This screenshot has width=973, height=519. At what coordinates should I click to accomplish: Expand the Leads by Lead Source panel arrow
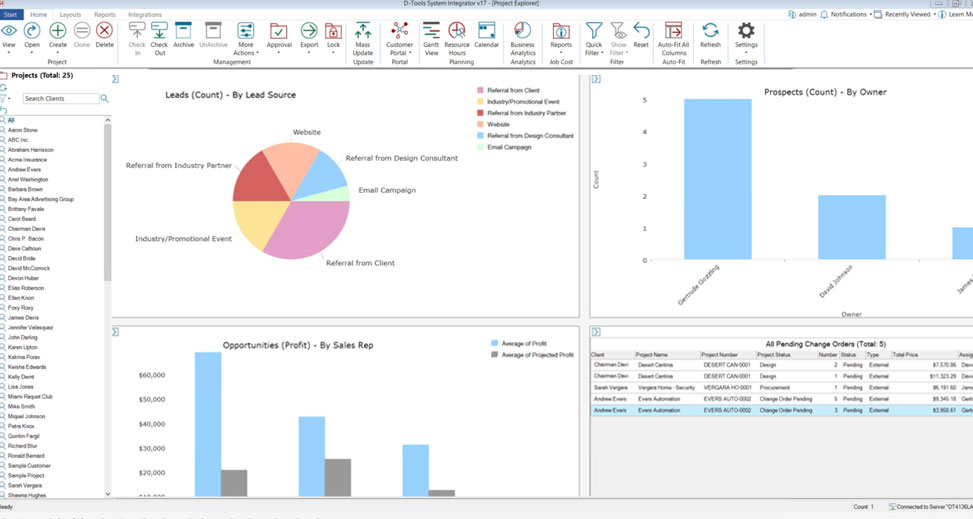[x=115, y=79]
